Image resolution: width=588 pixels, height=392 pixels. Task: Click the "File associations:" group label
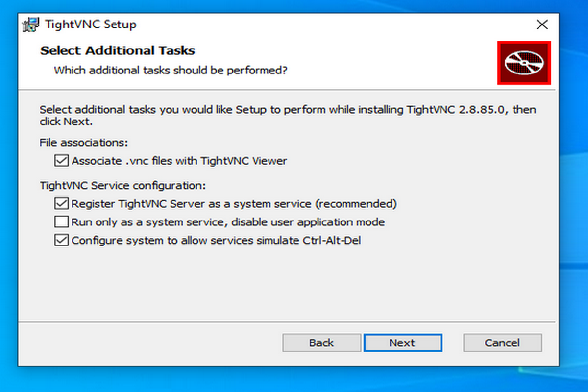(84, 143)
